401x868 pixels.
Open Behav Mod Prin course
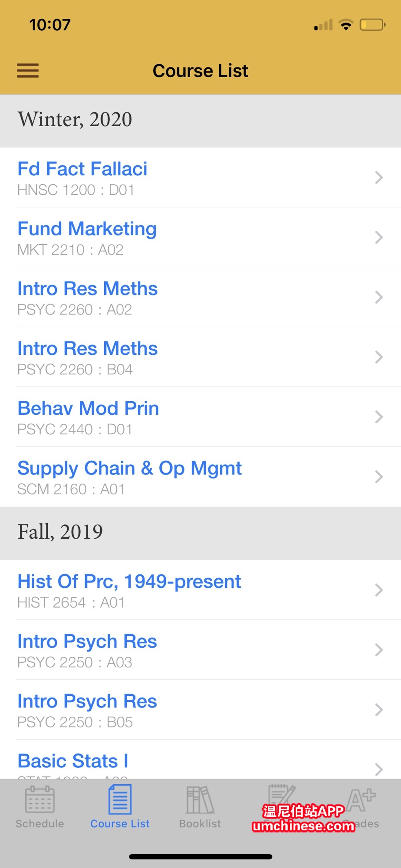(x=88, y=409)
